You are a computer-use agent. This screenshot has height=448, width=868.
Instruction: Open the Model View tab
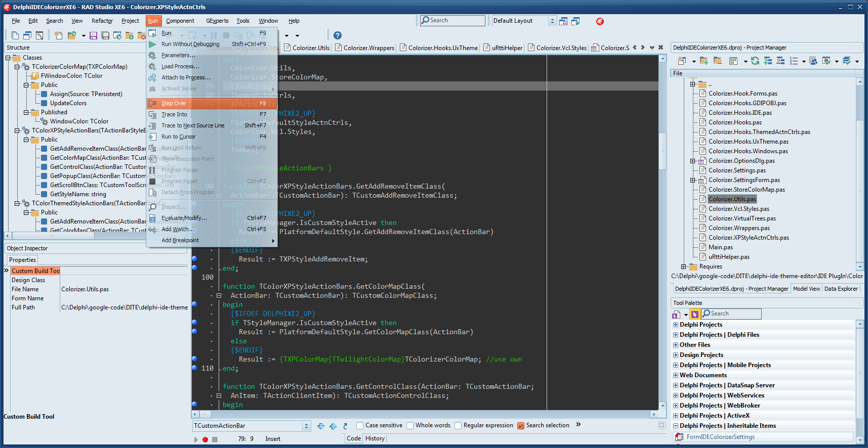coord(806,289)
